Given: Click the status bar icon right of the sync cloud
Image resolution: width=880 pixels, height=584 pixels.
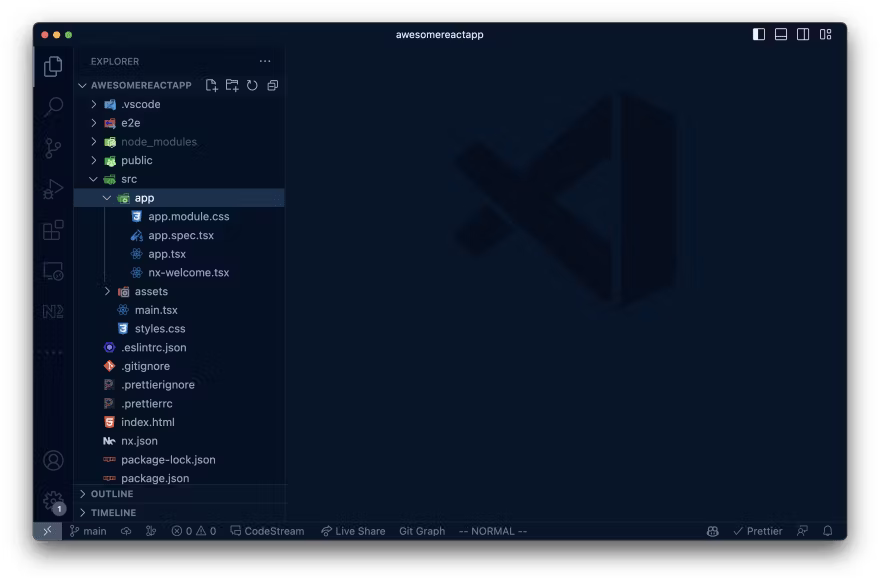Looking at the screenshot, I should (151, 531).
